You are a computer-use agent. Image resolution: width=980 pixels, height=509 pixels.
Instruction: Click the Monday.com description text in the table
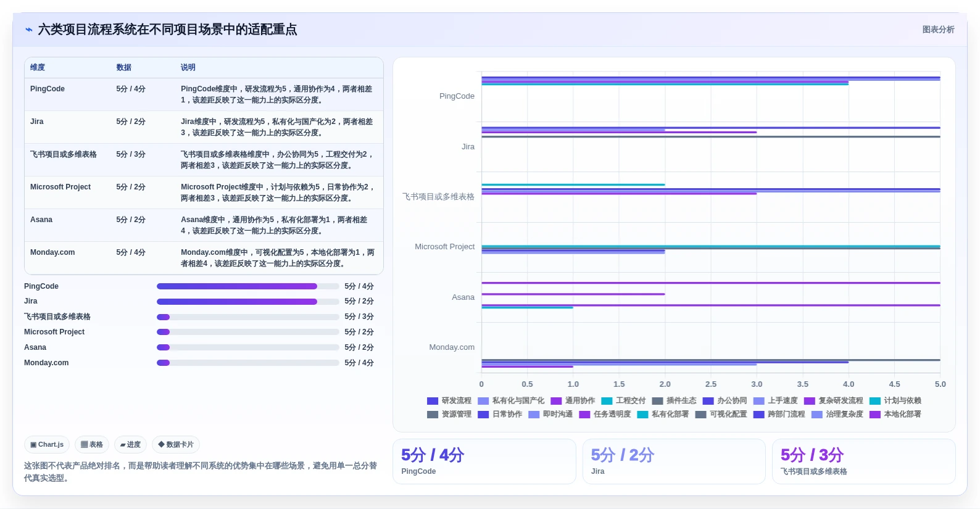[x=278, y=258]
